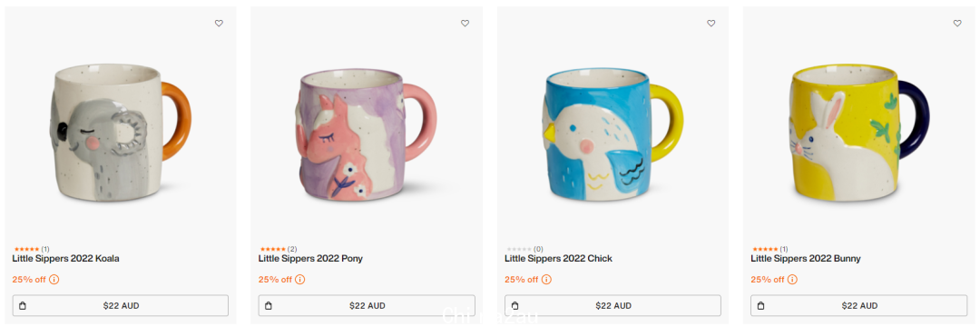Click bag icon on Bunny price button
Viewport: 980px width, 327px height.
point(761,306)
